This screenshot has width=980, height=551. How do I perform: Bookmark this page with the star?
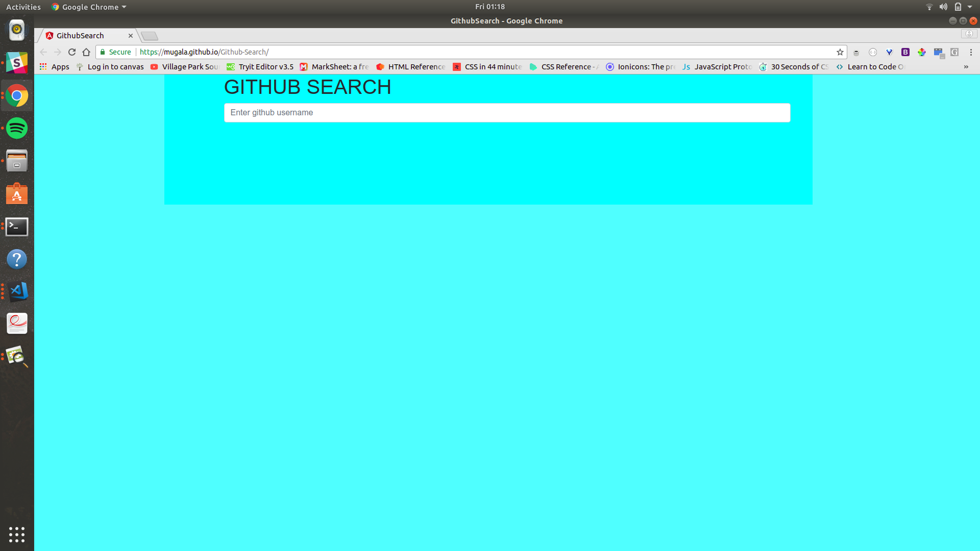840,52
